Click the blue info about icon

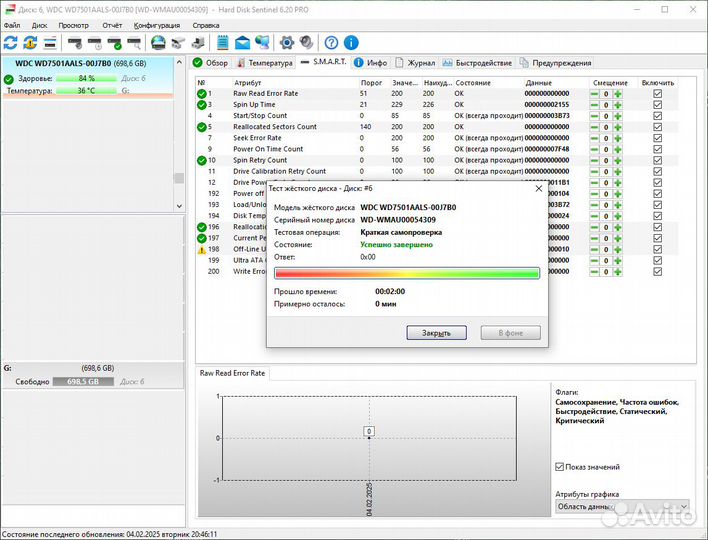point(347,43)
